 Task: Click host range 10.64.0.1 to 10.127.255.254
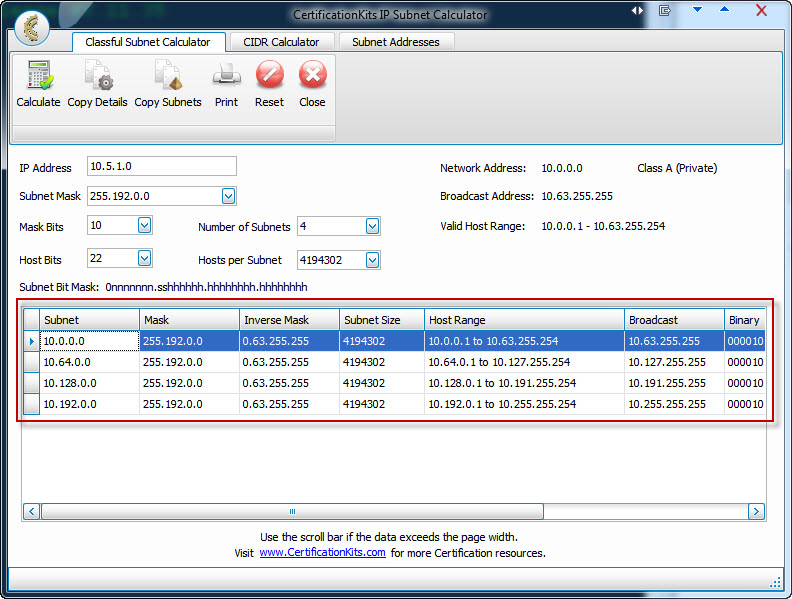pos(524,362)
